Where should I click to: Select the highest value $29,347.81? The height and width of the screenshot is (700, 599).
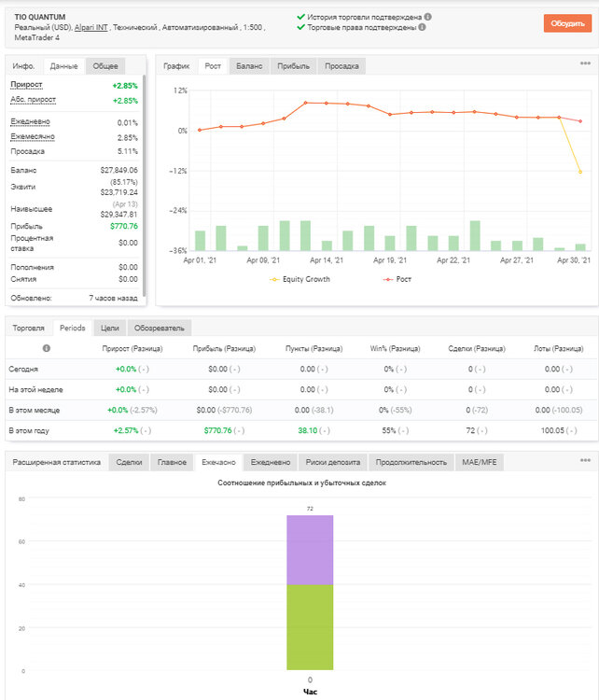118,215
